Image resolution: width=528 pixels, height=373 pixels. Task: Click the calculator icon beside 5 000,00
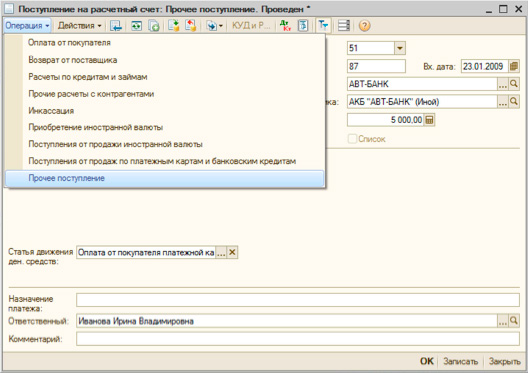tap(429, 120)
